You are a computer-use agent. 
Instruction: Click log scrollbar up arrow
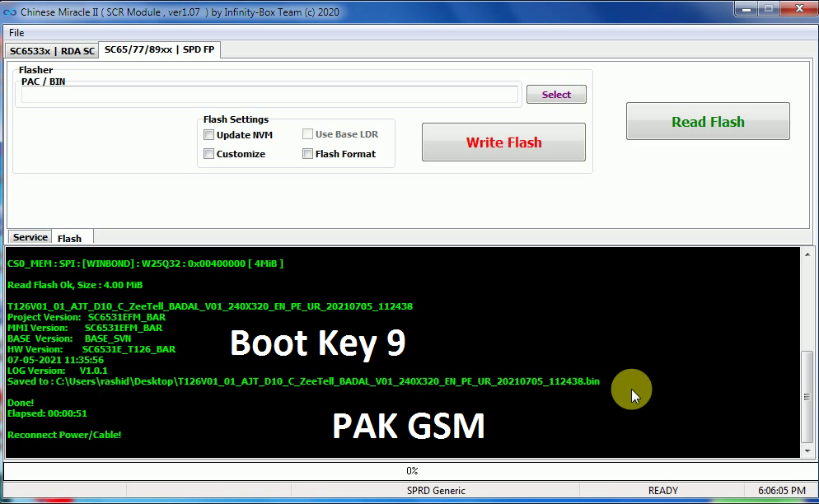pos(807,254)
